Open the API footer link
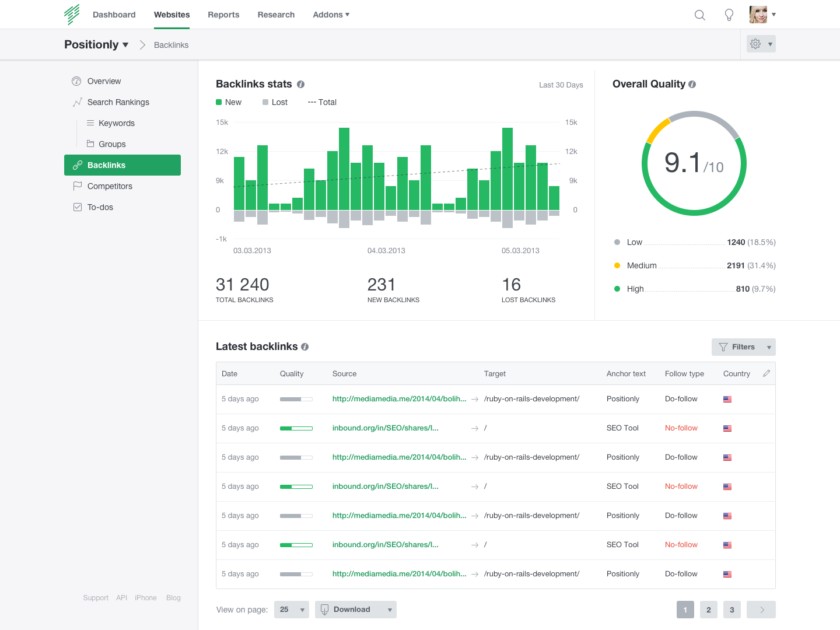 pos(121,598)
